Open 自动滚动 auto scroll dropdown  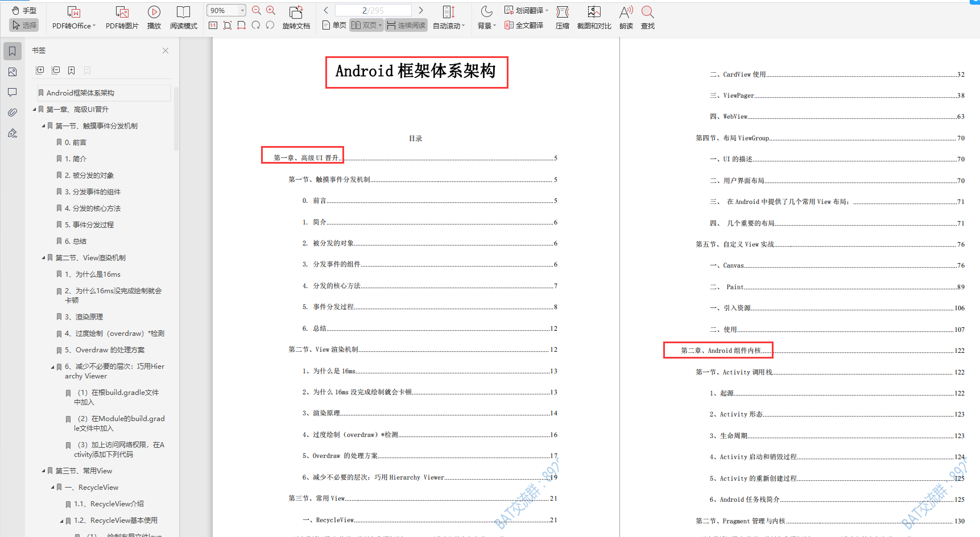449,18
